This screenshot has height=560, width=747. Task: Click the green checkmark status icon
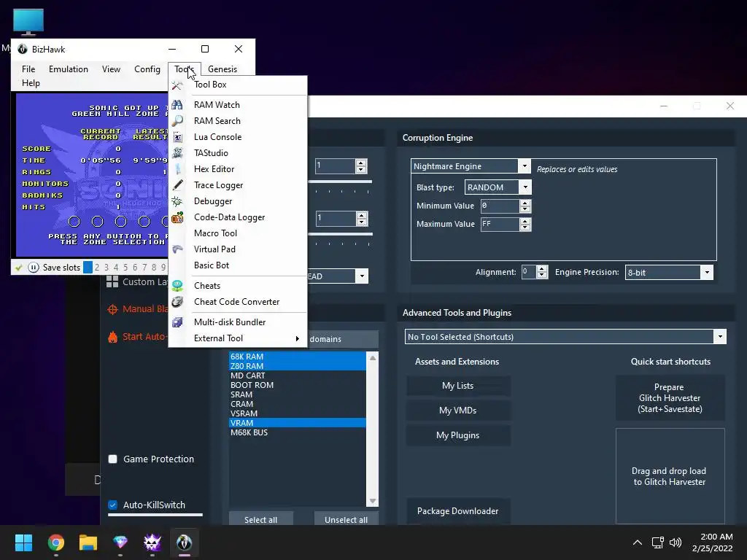[19, 267]
